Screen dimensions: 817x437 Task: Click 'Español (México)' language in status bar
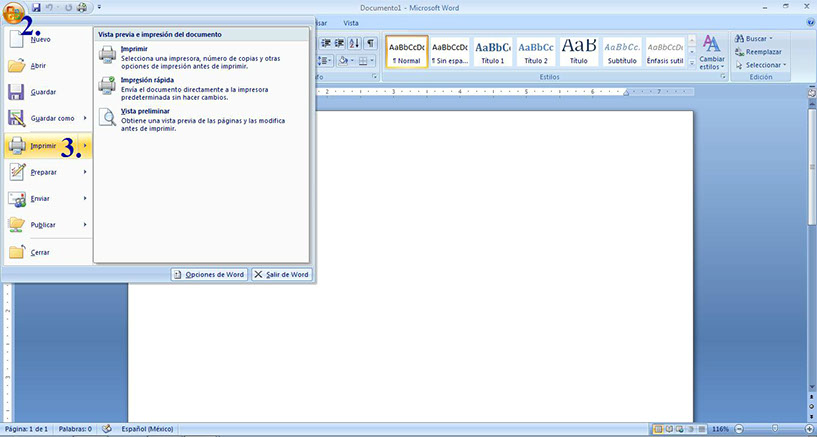(147, 429)
